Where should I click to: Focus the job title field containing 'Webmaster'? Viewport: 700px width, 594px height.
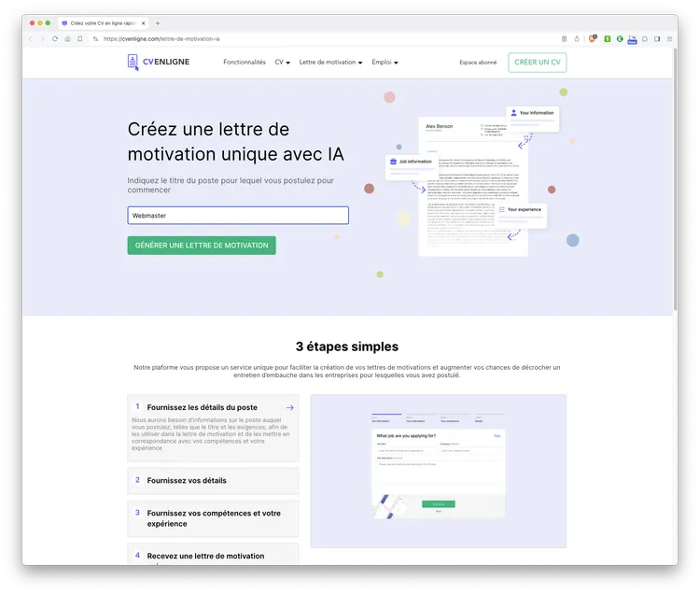pyautogui.click(x=238, y=215)
